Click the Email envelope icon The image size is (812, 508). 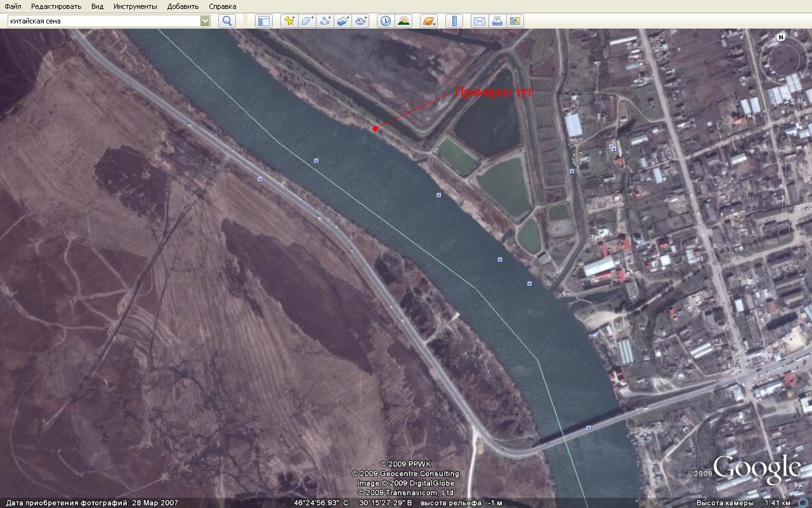pos(480,21)
